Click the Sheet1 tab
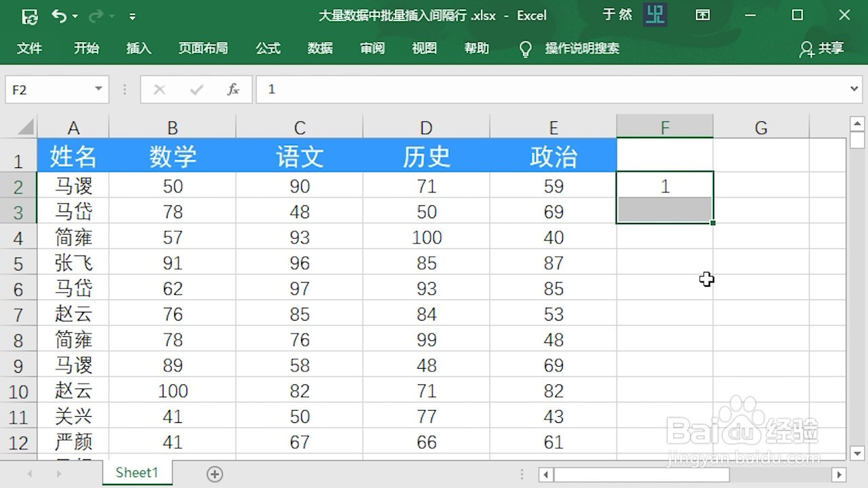This screenshot has height=488, width=868. pos(137,473)
